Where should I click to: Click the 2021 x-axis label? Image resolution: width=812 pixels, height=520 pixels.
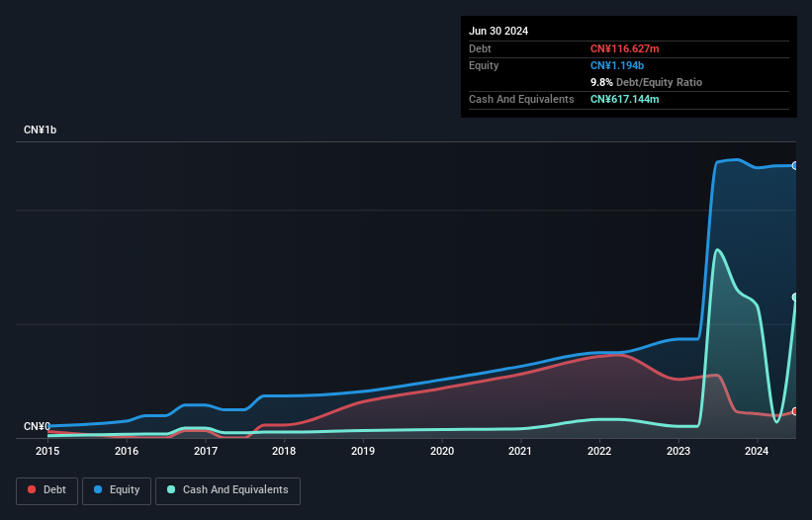pos(520,451)
